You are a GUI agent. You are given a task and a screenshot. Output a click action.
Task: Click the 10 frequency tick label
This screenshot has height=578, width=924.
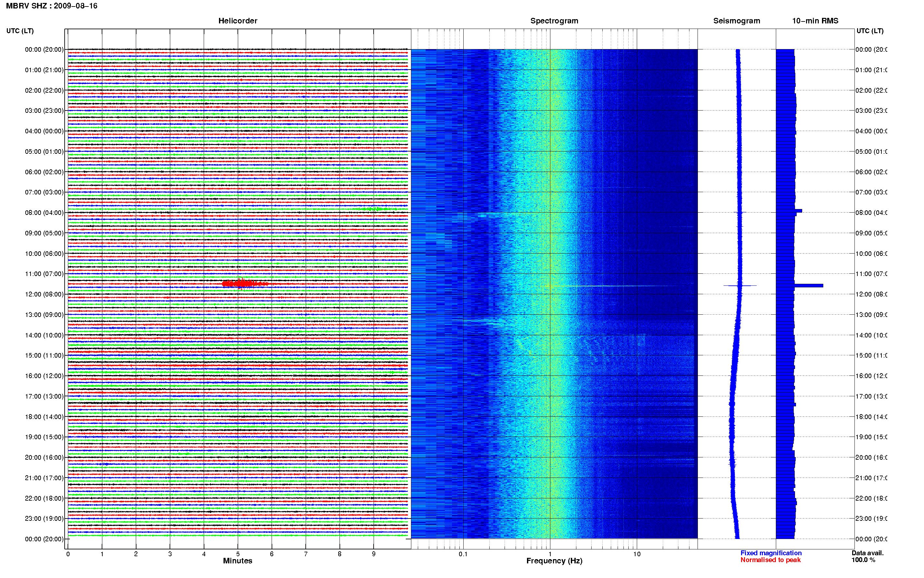[637, 554]
